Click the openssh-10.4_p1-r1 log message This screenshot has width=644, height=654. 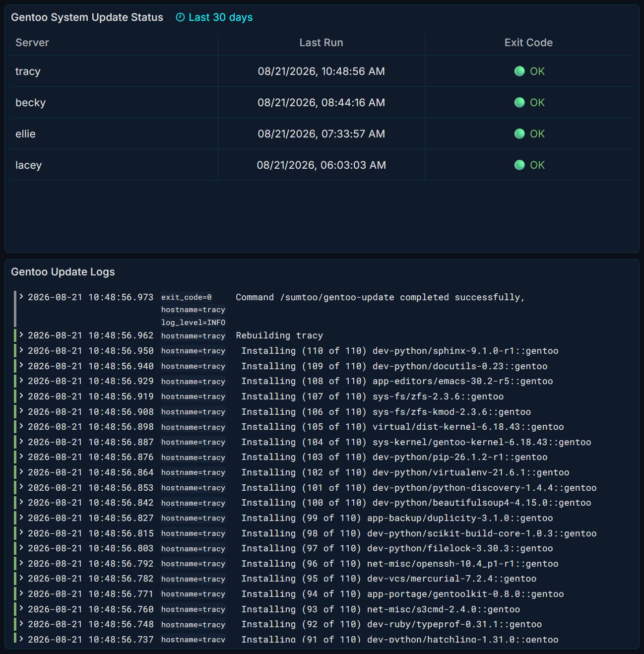tap(400, 564)
